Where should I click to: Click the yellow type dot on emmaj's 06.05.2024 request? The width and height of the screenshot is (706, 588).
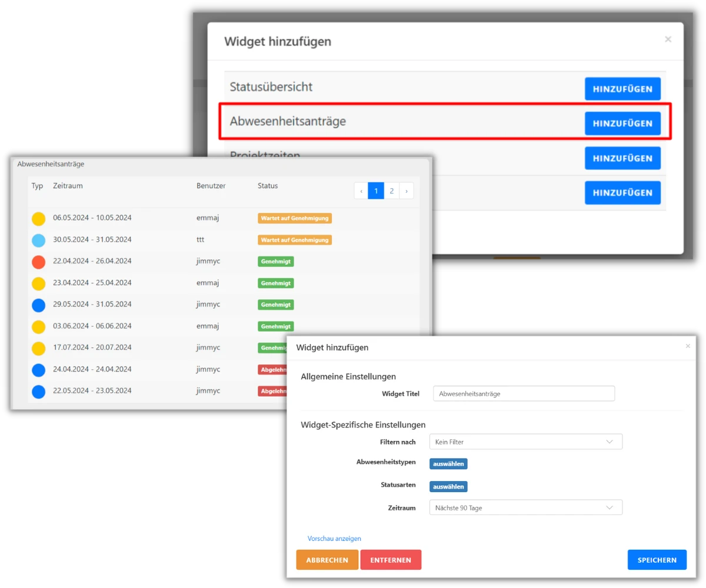click(38, 218)
